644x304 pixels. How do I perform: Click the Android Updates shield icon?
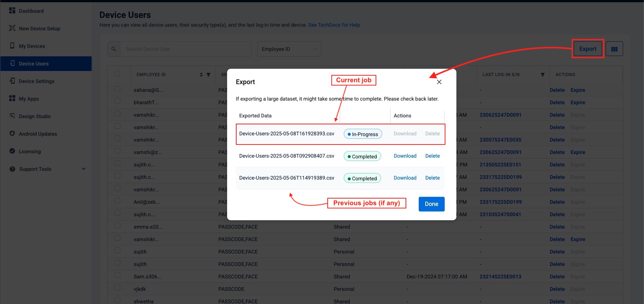pyautogui.click(x=12, y=134)
